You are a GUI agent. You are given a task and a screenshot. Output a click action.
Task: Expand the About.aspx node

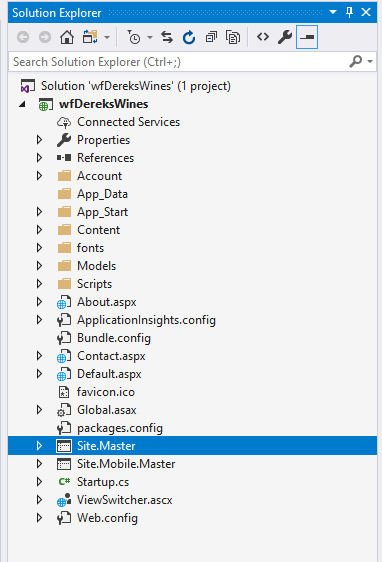[x=39, y=302]
